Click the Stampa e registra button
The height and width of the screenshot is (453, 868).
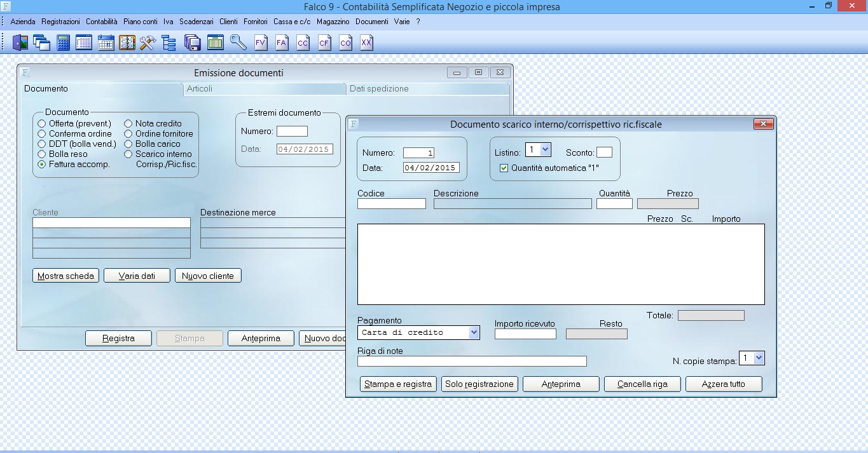(x=398, y=384)
